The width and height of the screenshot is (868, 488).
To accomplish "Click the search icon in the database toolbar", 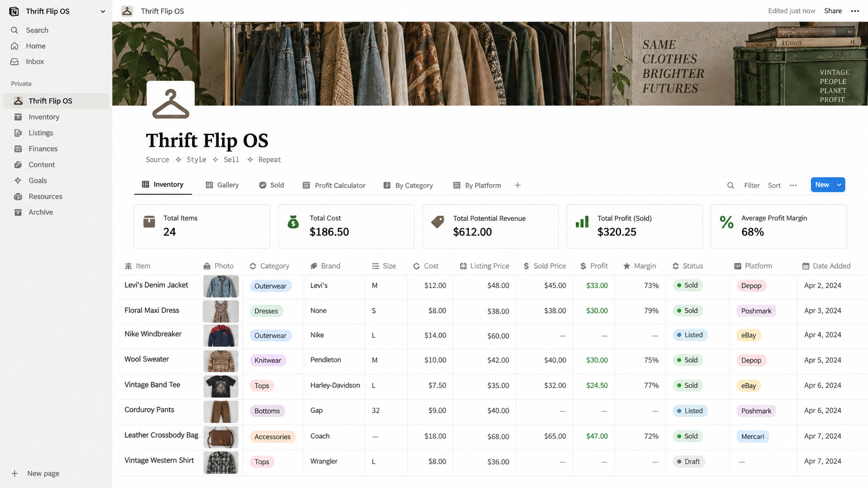I will coord(730,185).
